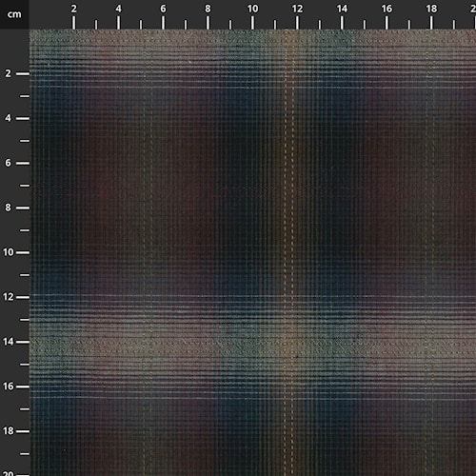Click the 2 mark on the top ruler

click(73, 9)
